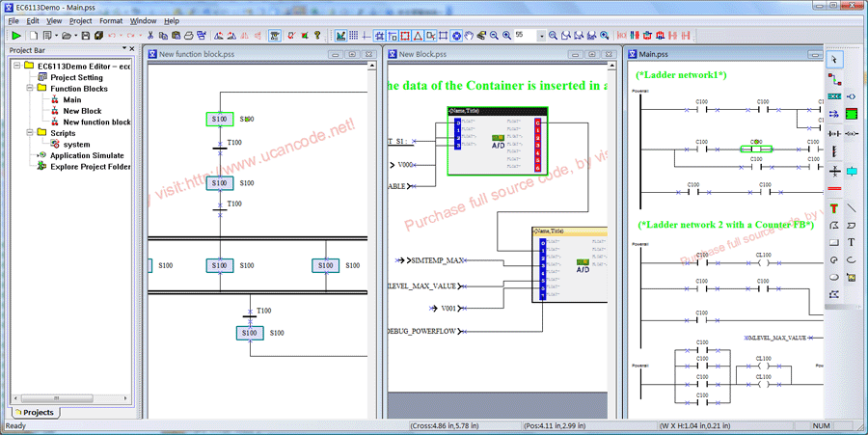Pick the diagonal line drawing tool
Screen dimensions: 868x435
click(x=853, y=207)
